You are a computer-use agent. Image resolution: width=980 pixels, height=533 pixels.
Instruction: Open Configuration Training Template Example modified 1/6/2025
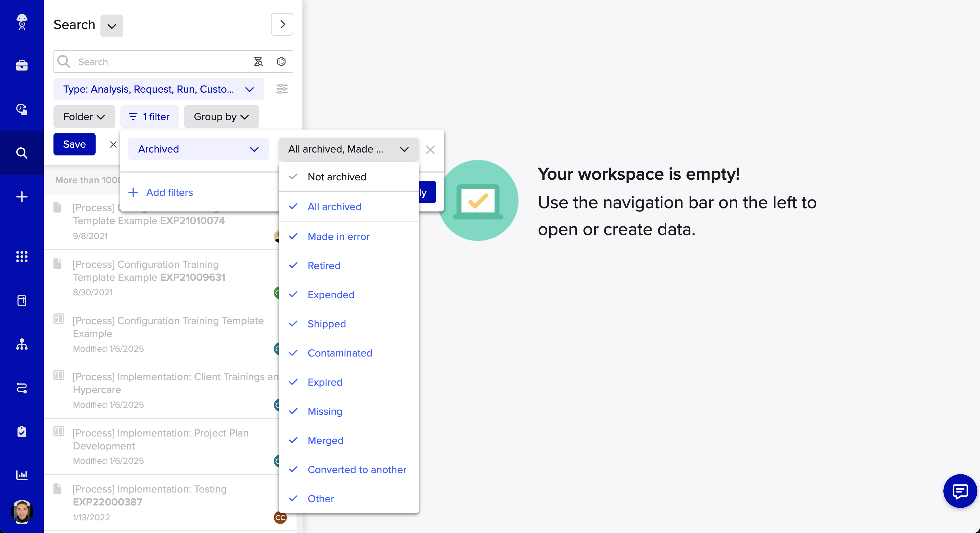162,334
